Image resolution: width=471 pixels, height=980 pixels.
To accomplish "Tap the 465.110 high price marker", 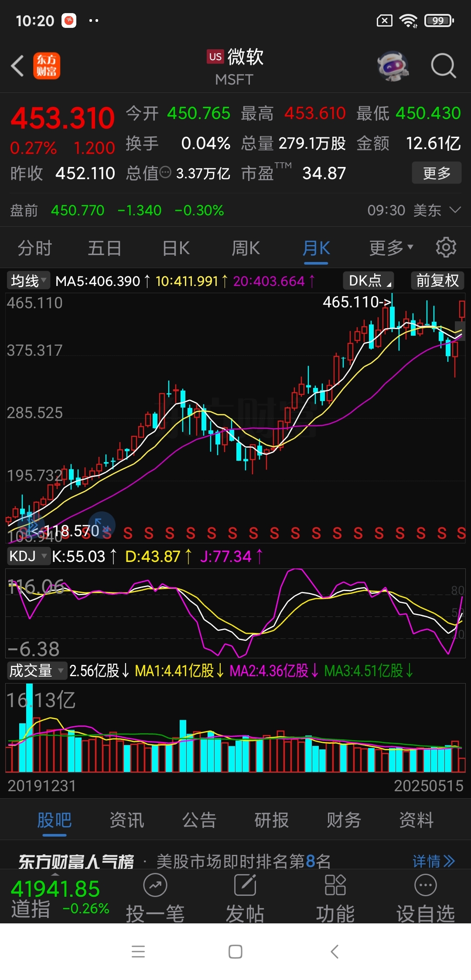I will 357,302.
